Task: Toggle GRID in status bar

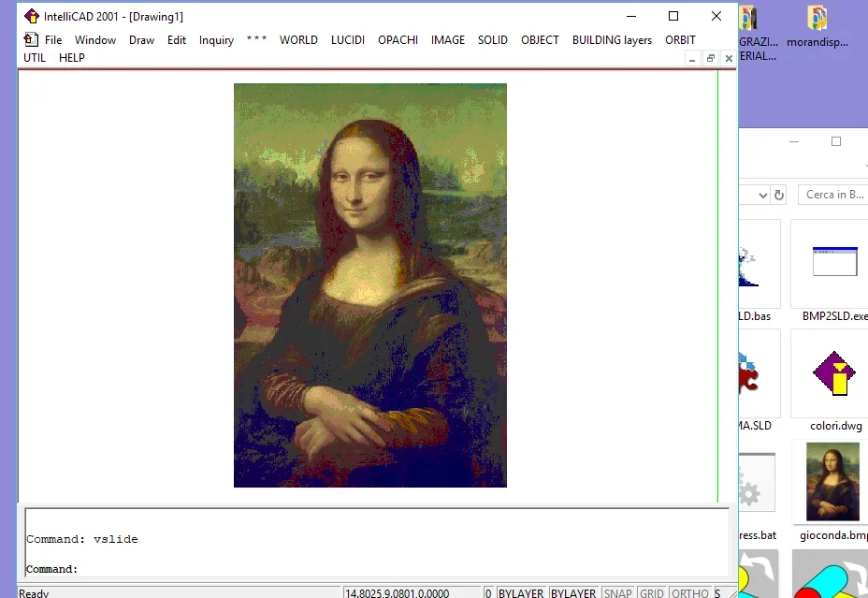Action: click(x=652, y=593)
